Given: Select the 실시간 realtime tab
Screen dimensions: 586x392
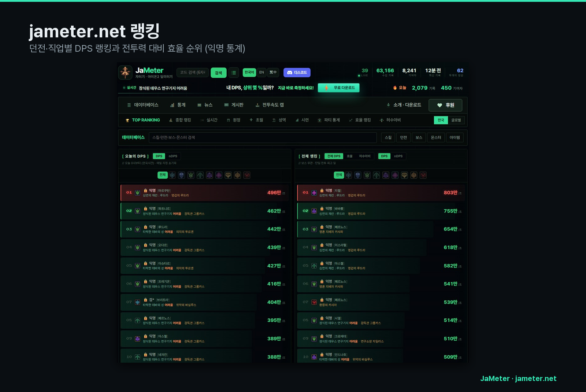Looking at the screenshot, I should coord(209,120).
